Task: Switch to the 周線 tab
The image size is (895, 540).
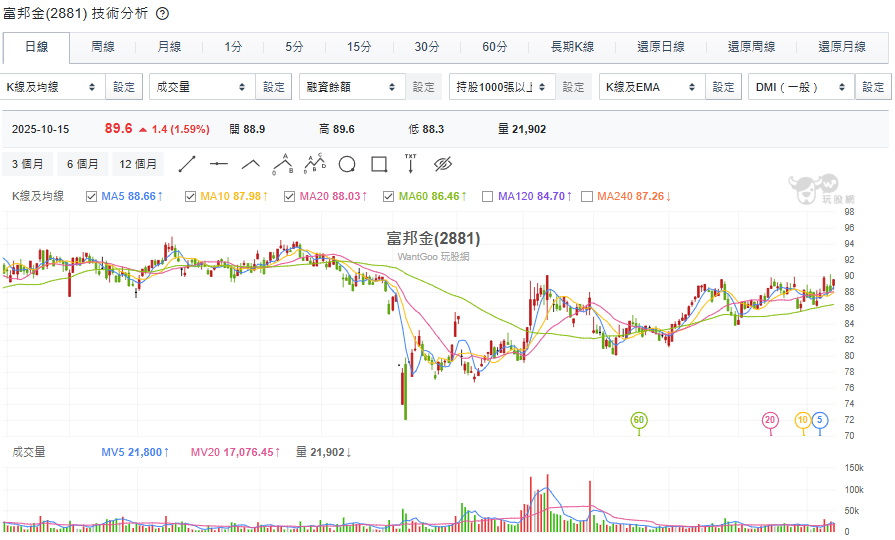Action: (x=103, y=47)
